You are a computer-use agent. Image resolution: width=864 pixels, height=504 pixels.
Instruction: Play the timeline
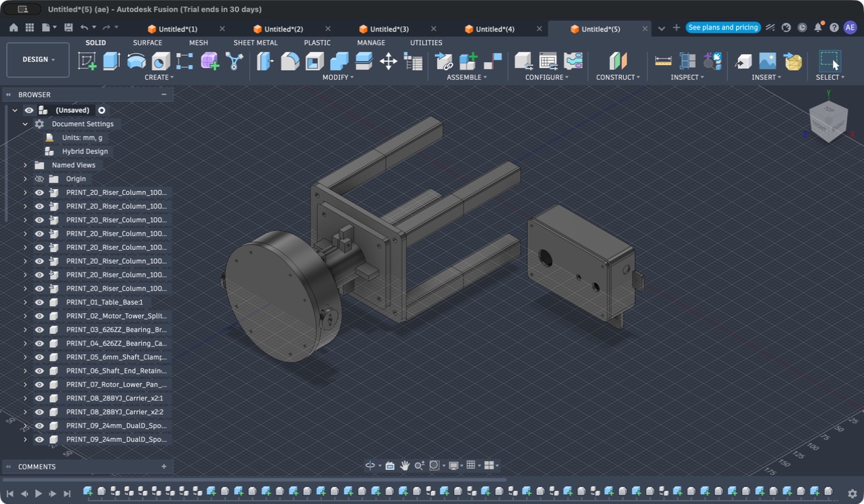click(x=39, y=493)
